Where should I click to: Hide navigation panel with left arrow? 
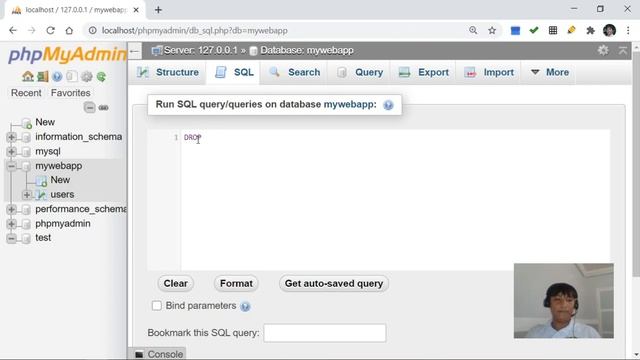[x=134, y=51]
